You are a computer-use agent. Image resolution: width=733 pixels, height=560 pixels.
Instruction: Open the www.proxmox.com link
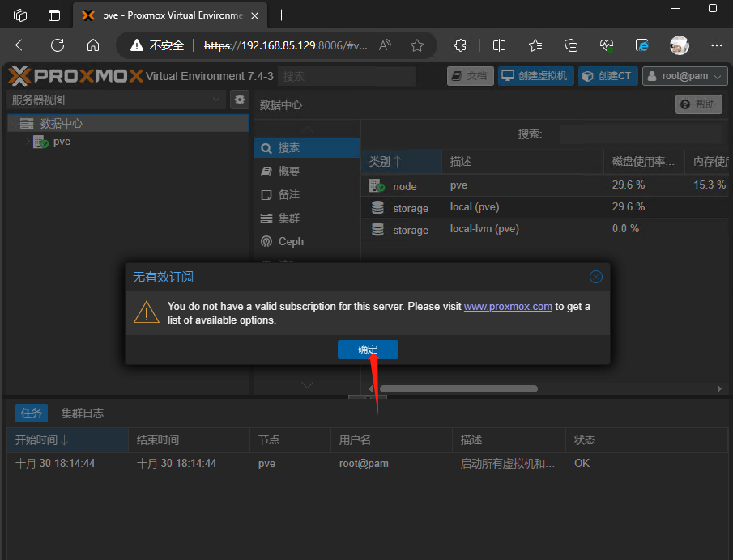(508, 307)
